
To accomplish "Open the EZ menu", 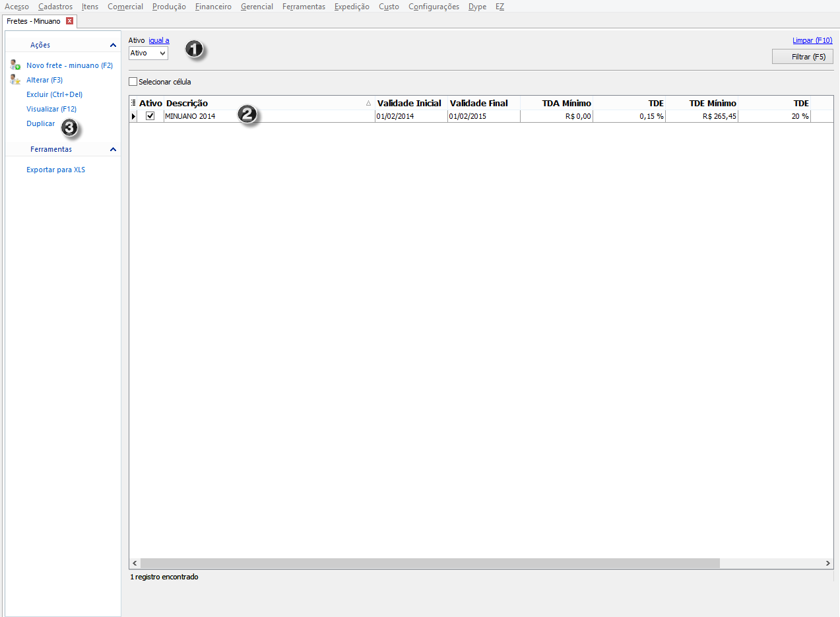I will tap(500, 7).
